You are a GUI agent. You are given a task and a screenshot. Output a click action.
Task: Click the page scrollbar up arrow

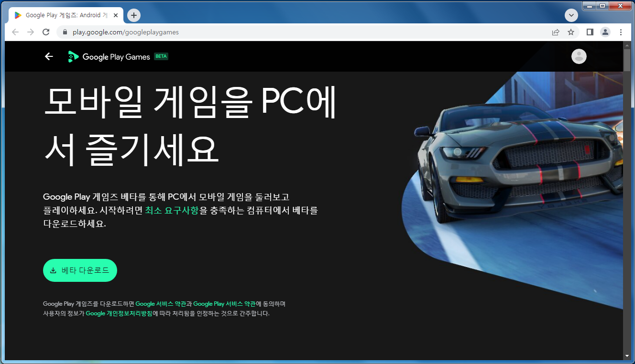pos(627,45)
